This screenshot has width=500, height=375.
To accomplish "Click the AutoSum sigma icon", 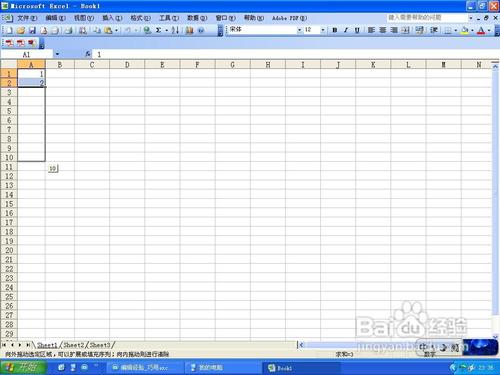I will tap(159, 30).
